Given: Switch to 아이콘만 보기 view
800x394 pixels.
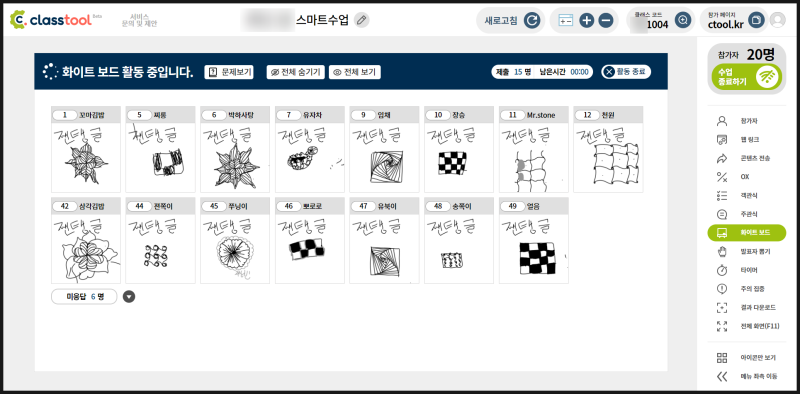Looking at the screenshot, I should click(747, 358).
